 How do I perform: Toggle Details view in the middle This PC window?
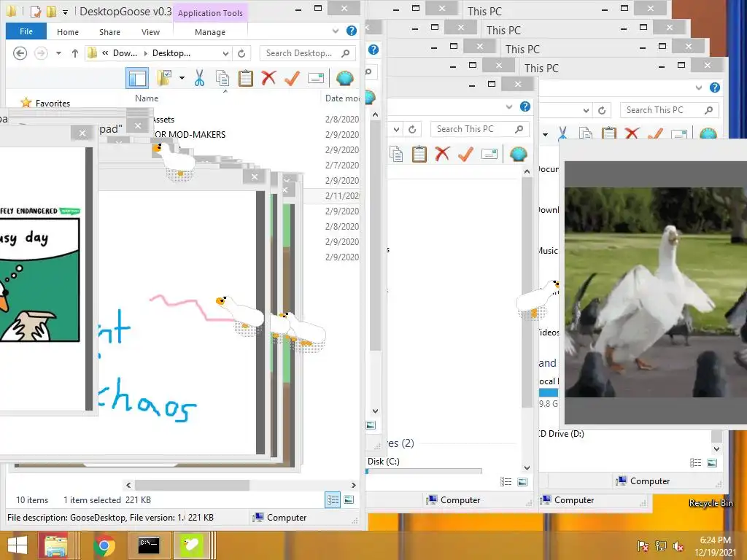(x=506, y=482)
